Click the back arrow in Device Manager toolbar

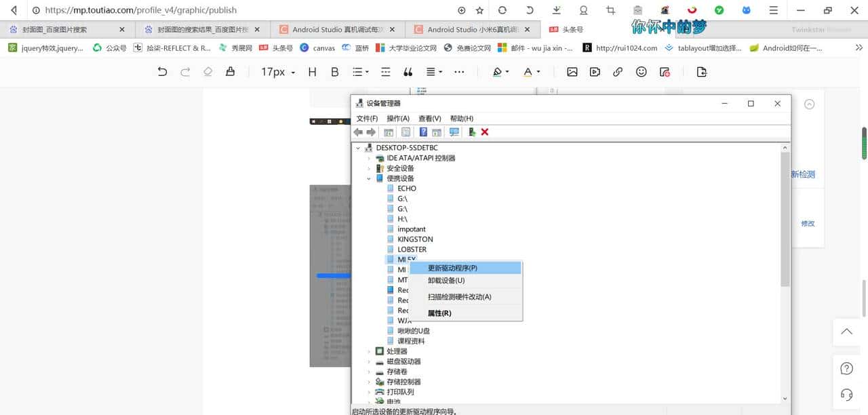pyautogui.click(x=357, y=132)
